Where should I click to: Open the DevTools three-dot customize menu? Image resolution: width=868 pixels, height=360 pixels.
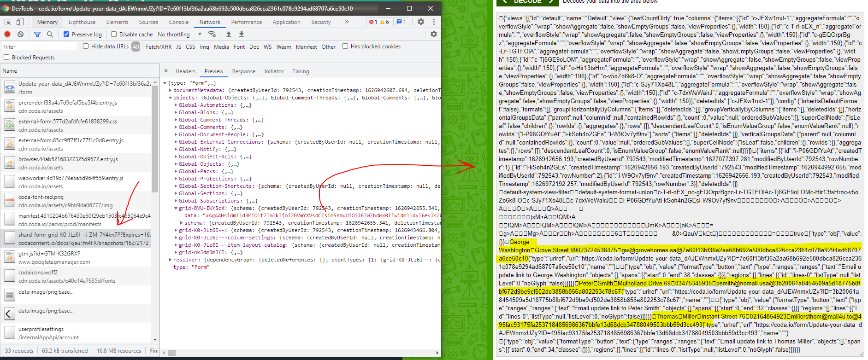coord(434,22)
